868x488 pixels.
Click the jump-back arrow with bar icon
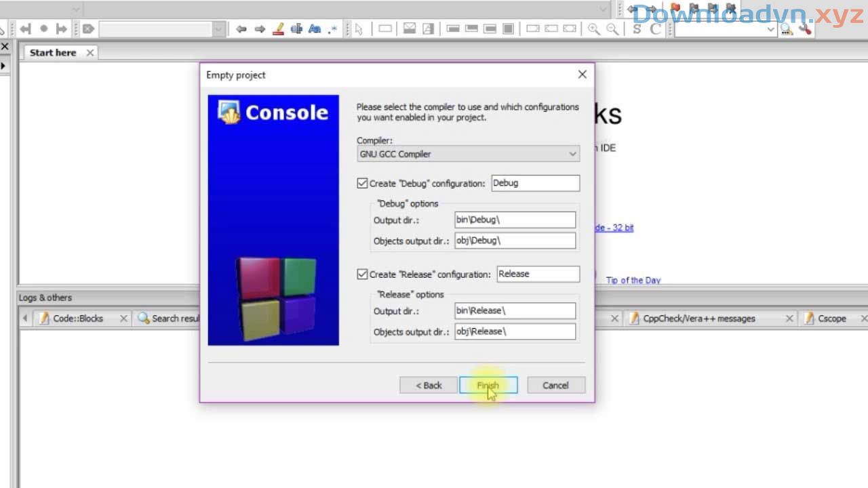pos(25,29)
